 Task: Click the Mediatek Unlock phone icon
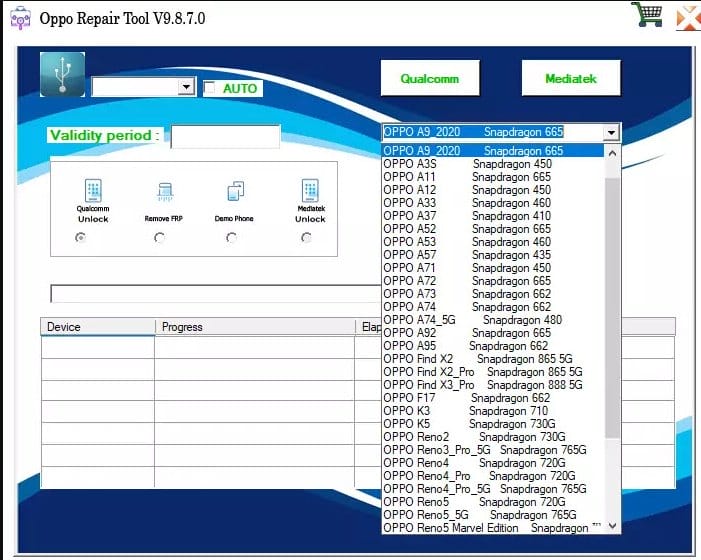(309, 190)
